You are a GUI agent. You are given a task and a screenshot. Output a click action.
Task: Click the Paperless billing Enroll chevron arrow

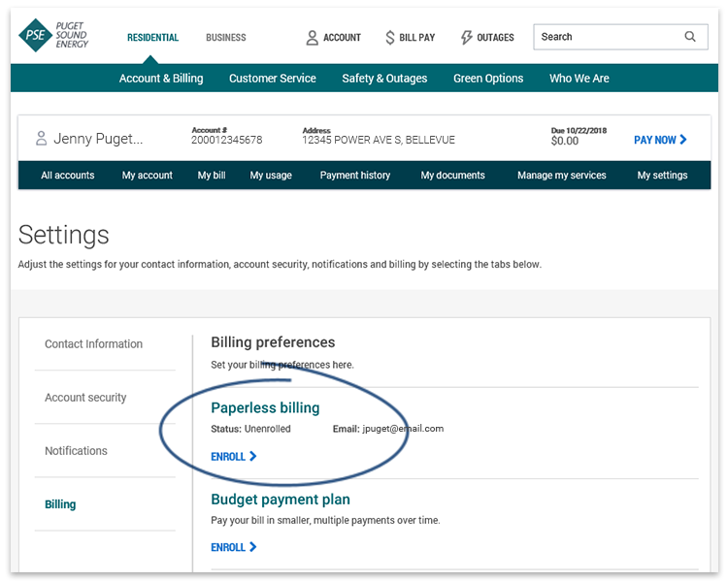click(253, 456)
